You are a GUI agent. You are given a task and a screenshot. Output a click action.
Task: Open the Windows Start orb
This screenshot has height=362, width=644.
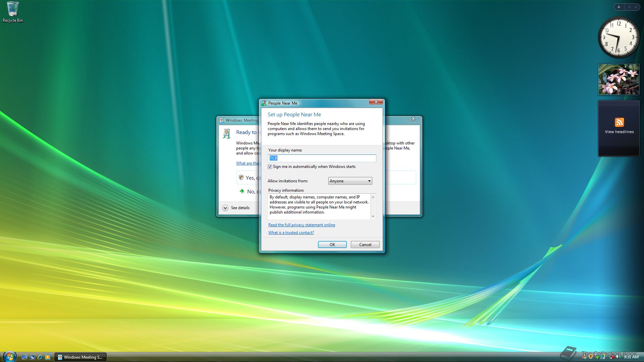tap(9, 357)
